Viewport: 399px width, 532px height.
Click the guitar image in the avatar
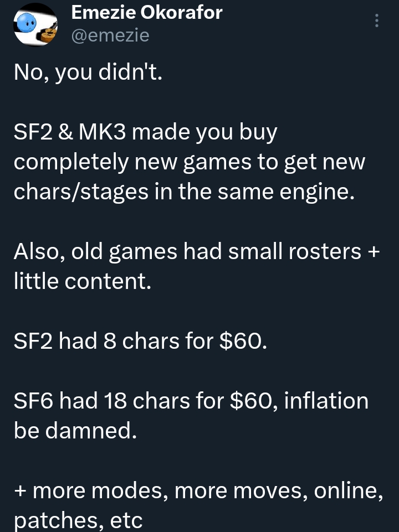tap(50, 34)
